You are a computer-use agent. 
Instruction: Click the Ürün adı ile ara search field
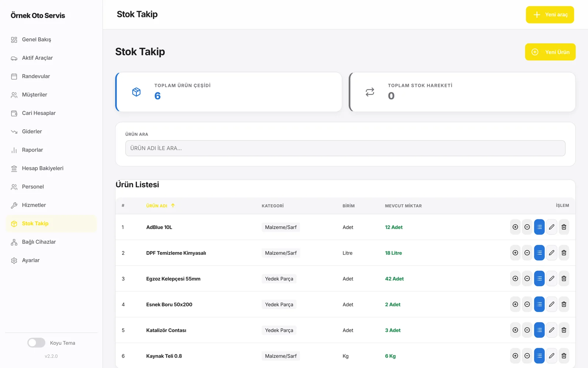pos(345,148)
